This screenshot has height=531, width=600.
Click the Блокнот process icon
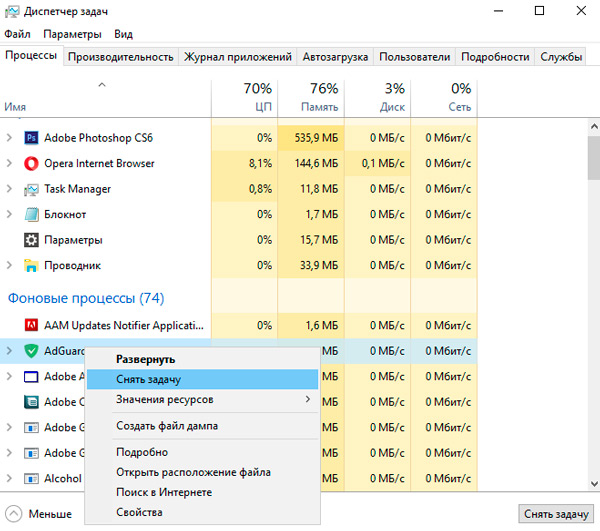point(31,214)
